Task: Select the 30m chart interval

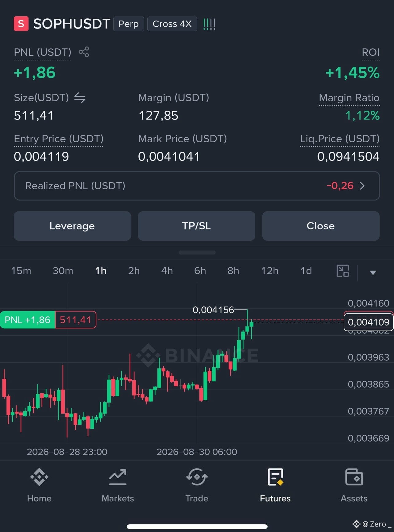Action: (63, 271)
